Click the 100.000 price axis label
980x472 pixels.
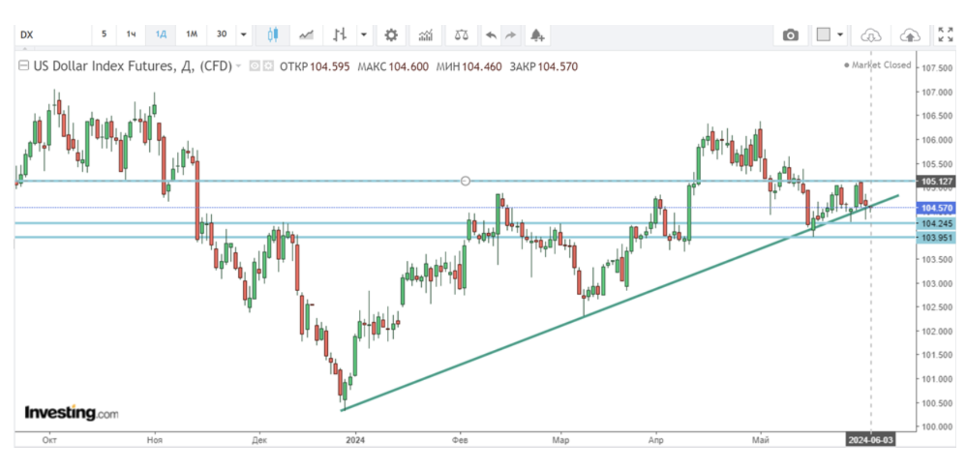pyautogui.click(x=937, y=426)
